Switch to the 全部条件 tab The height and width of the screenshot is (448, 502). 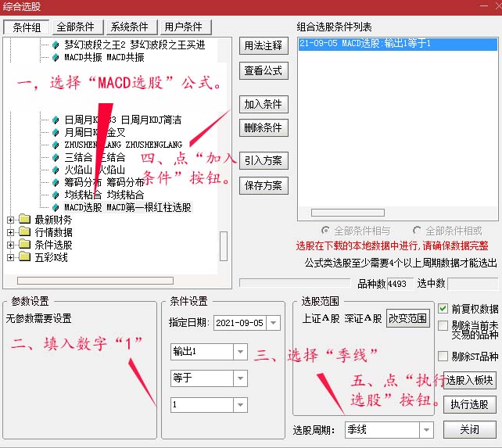coord(77,27)
